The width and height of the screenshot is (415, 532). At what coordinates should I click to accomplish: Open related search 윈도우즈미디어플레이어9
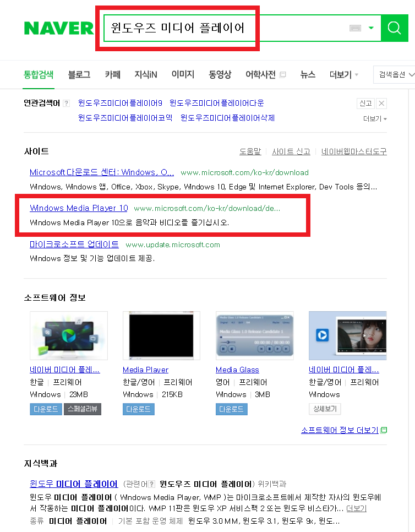click(x=120, y=103)
